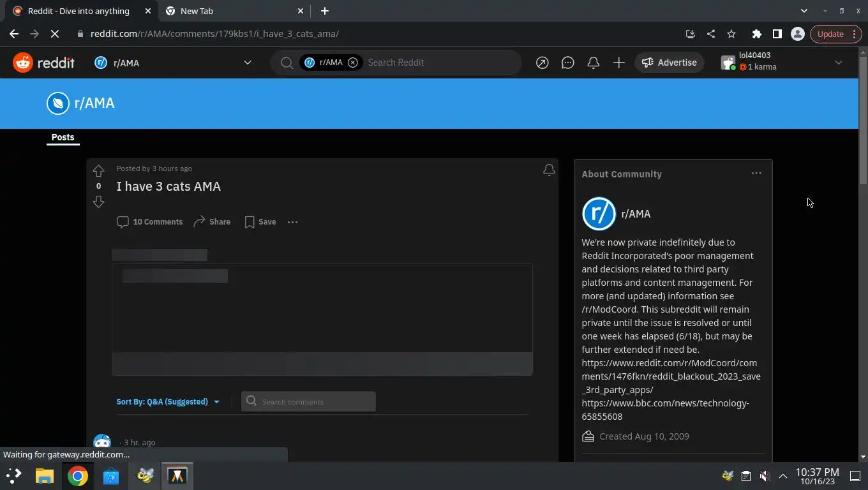Click the commenter avatar at 3 hr. ago

(x=102, y=442)
